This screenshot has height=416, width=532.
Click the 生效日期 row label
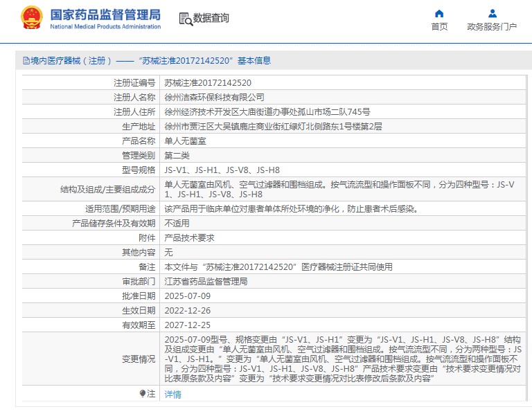pos(139,311)
